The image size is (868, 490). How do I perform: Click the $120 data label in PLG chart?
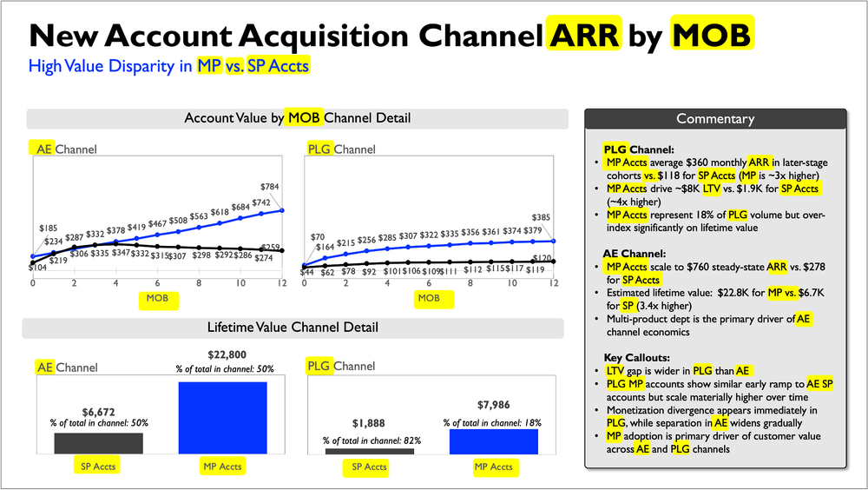(542, 258)
